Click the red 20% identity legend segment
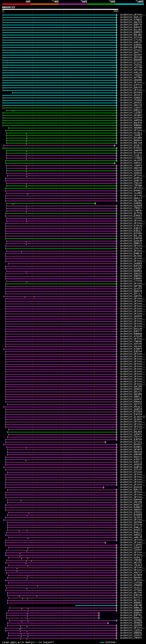 [16, 4]
